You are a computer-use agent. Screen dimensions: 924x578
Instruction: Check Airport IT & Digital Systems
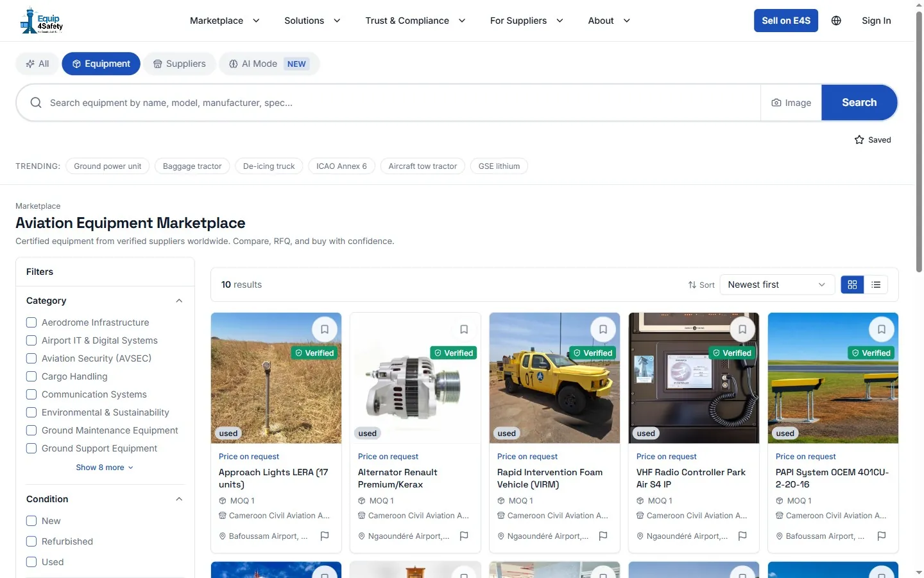coord(31,340)
